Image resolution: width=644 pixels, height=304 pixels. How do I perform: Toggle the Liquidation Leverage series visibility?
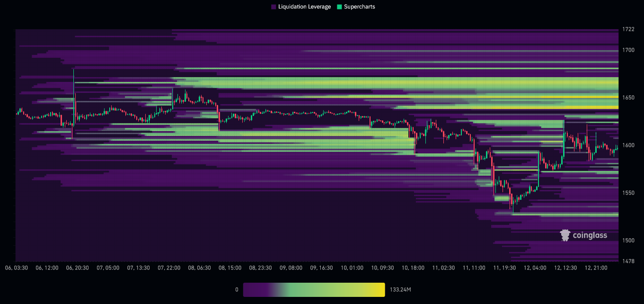pos(301,7)
